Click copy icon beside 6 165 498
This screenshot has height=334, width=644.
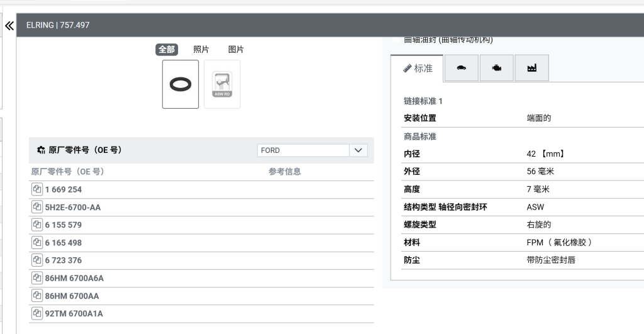(x=36, y=243)
